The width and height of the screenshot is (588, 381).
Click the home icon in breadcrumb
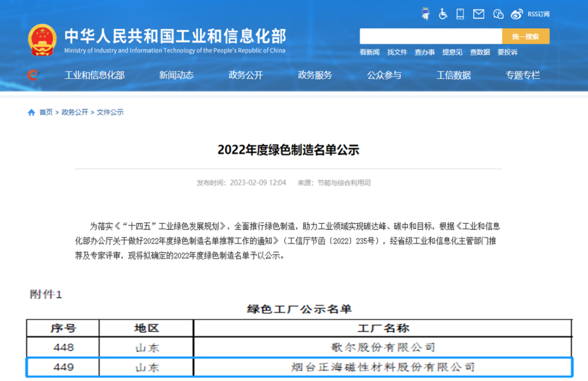[32, 112]
